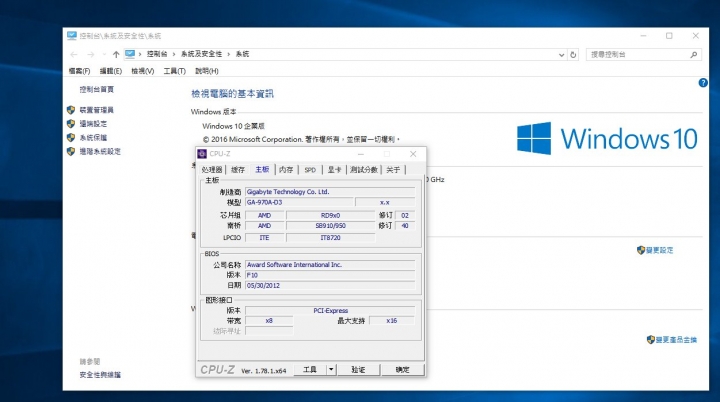This screenshot has height=402, width=720.
Task: Open 遠端設定 link
Action: (93, 124)
